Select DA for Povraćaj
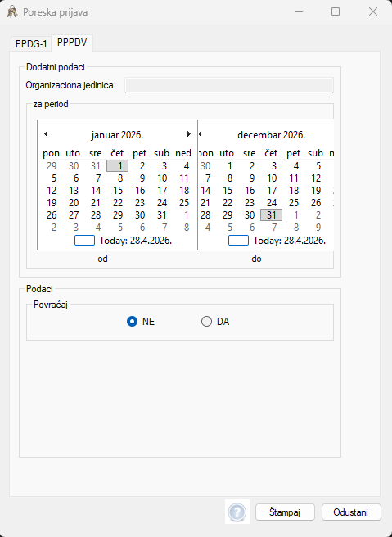The image size is (392, 537). coord(206,322)
